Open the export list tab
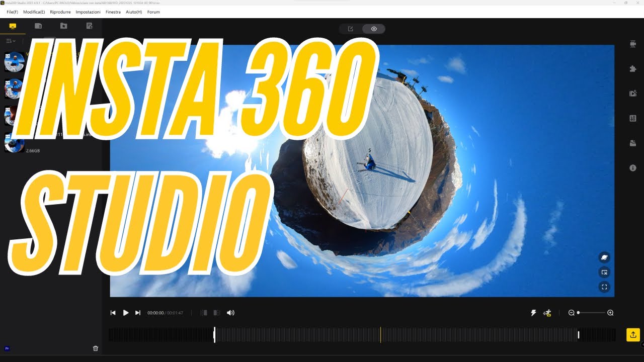The height and width of the screenshot is (362, 644). pyautogui.click(x=89, y=26)
